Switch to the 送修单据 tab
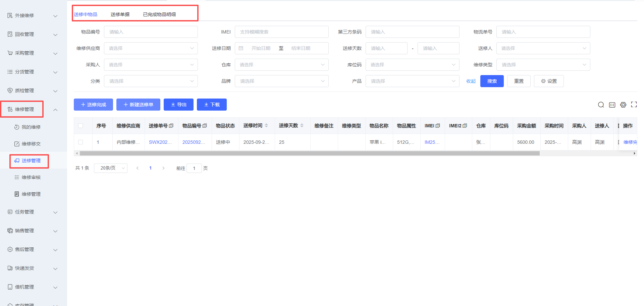The image size is (644, 306). coord(120,14)
